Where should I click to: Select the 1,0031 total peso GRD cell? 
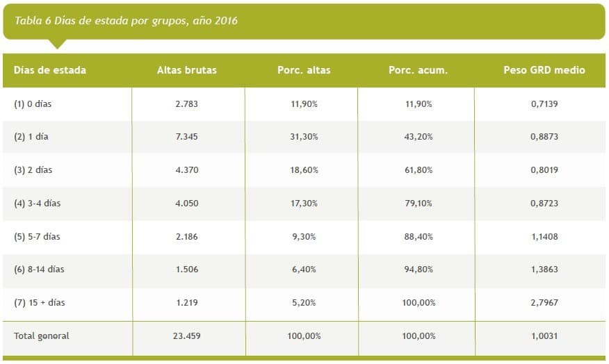[x=544, y=336]
